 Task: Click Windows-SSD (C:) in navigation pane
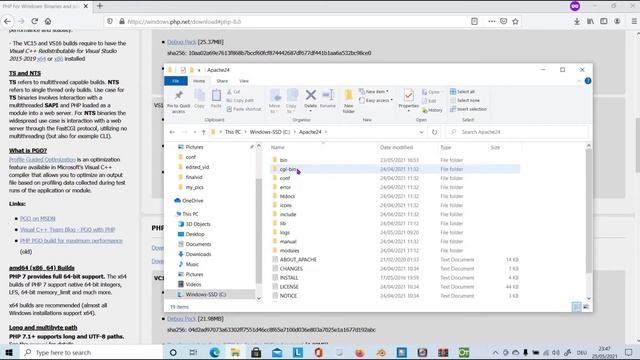[x=205, y=294]
